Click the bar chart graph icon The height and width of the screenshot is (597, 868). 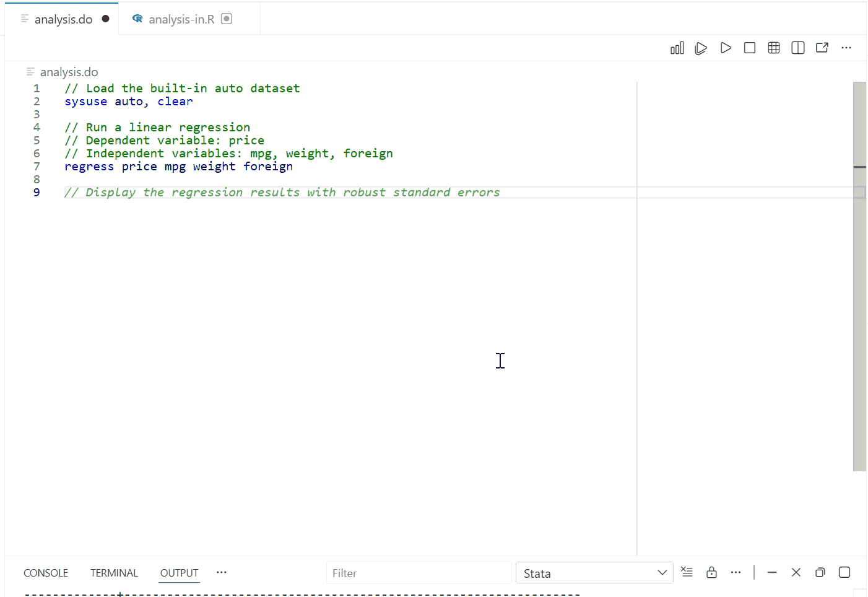677,48
